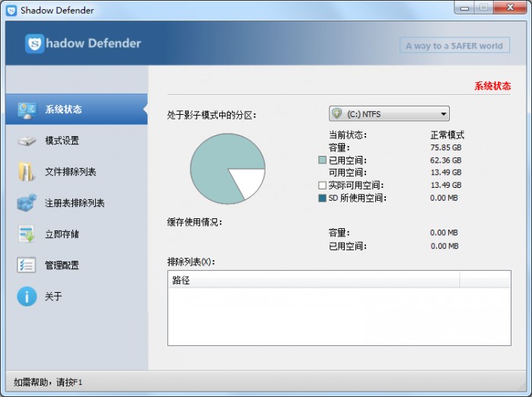Show the 关于 page
This screenshot has width=532, height=397.
[77, 297]
